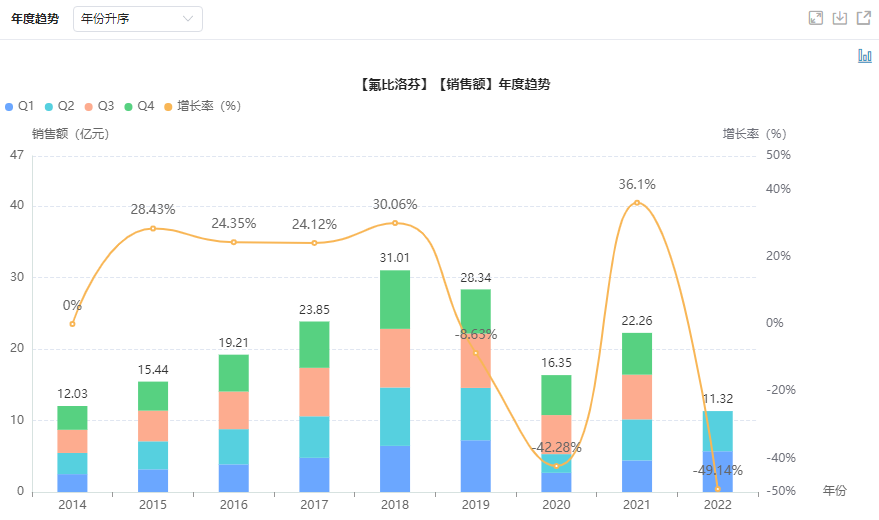This screenshot has height=520, width=879.
Task: Toggle the Q4 legend item
Action: click(141, 106)
